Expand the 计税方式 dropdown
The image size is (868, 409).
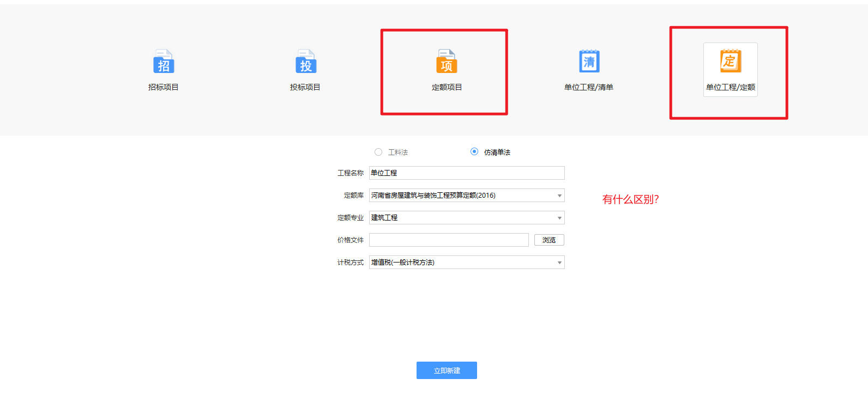point(467,262)
